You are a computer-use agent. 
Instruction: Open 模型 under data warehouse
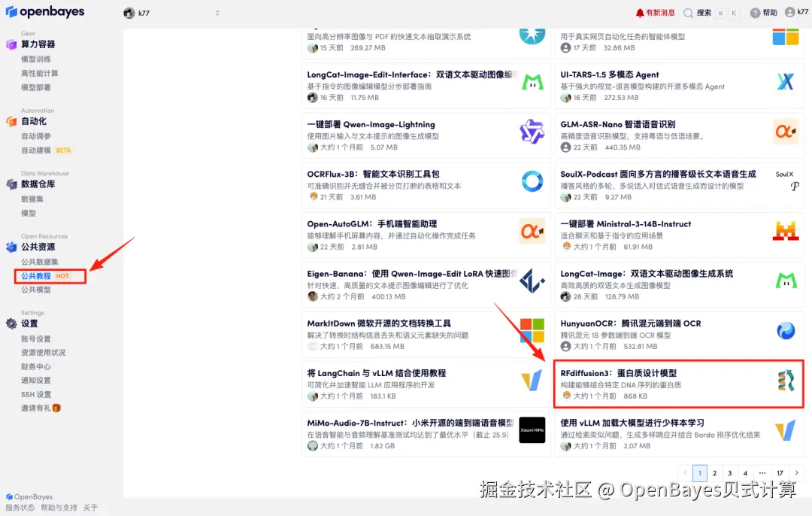click(29, 213)
